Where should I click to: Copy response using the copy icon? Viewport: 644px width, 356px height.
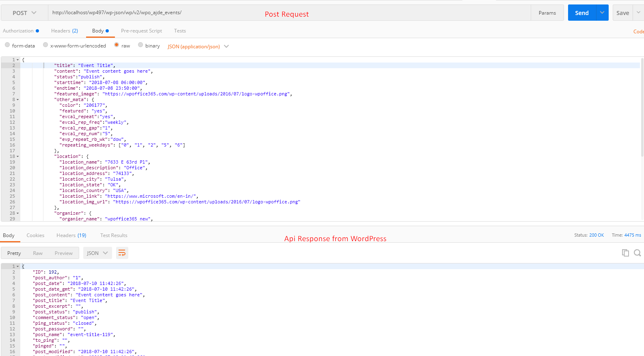[625, 253]
